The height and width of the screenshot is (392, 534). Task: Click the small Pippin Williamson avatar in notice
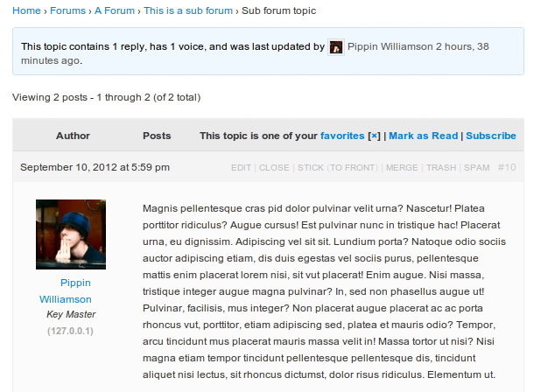pos(336,47)
